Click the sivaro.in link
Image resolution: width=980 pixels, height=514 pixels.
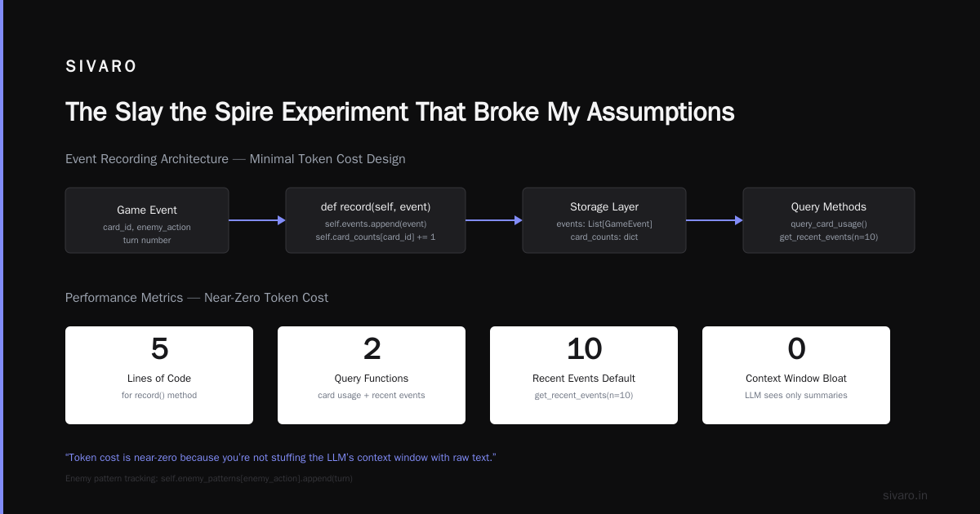tap(905, 495)
